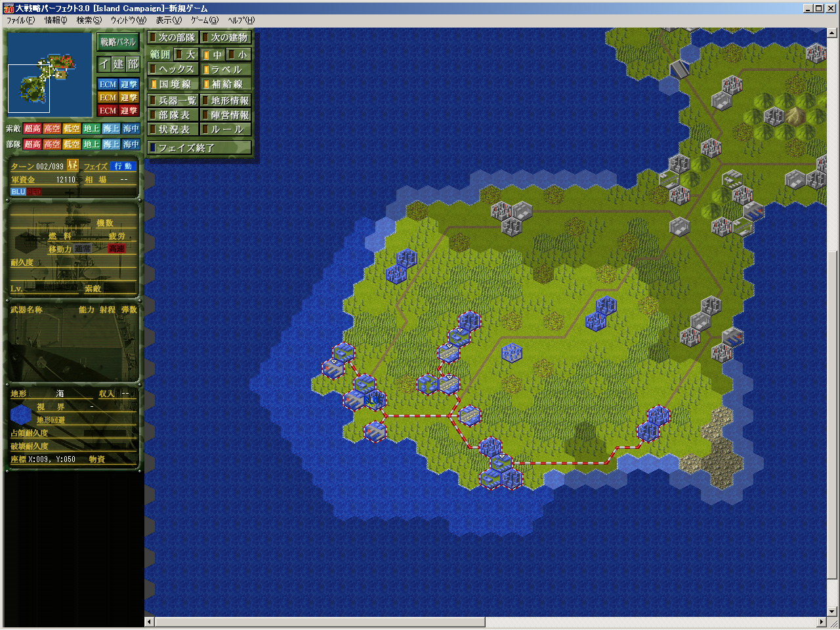This screenshot has height=630, width=840.
Task: Click 海上 in the 部隊 row
Action: pyautogui.click(x=112, y=144)
